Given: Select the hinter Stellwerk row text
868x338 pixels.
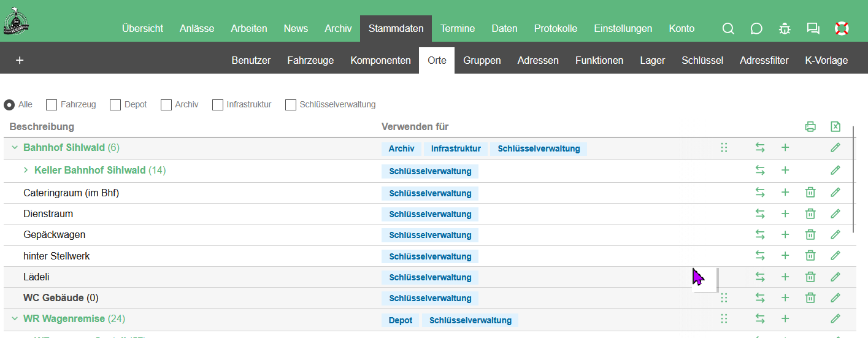Looking at the screenshot, I should point(56,256).
